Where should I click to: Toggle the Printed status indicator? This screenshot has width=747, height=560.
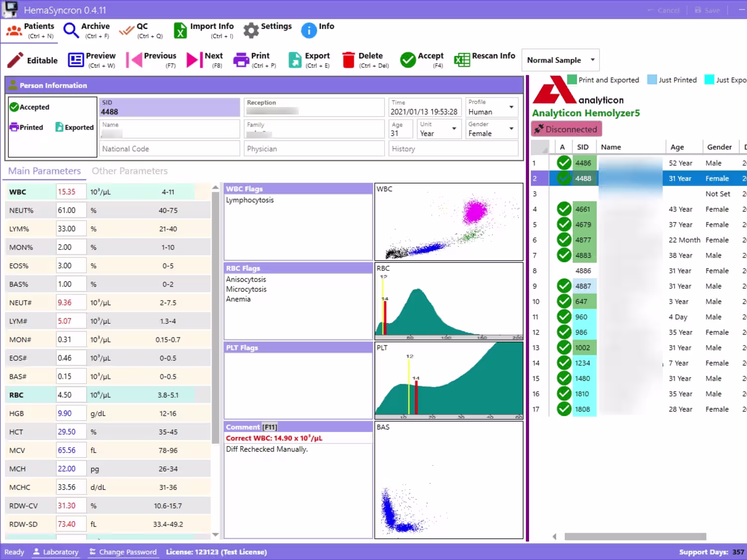26,127
